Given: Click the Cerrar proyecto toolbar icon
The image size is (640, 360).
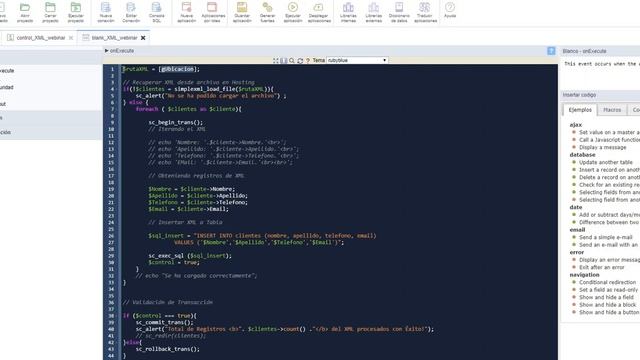Looking at the screenshot, I should click(50, 12).
